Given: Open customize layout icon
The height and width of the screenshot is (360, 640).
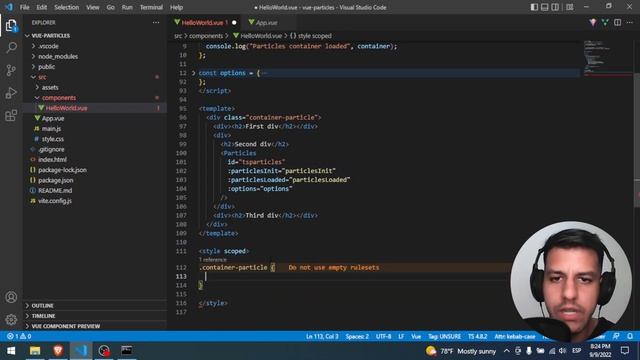Looking at the screenshot, I should pyautogui.click(x=569, y=7).
